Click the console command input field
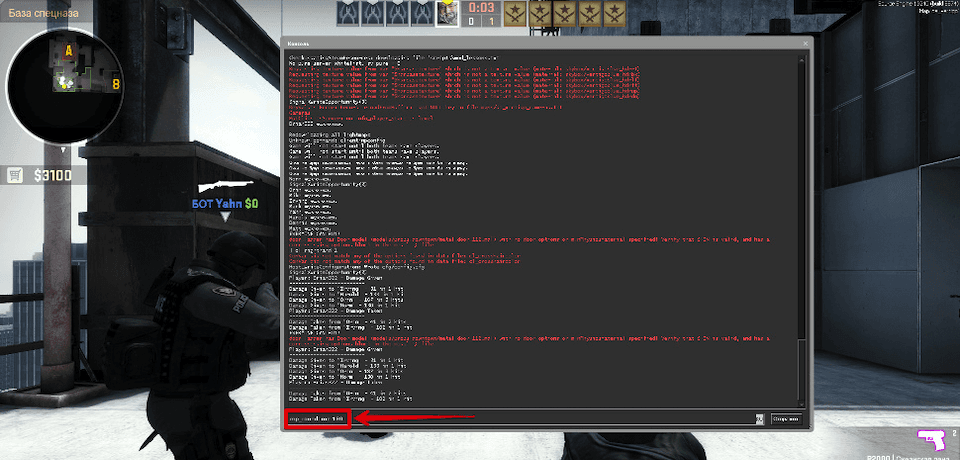This screenshot has width=960, height=460. pos(521,419)
